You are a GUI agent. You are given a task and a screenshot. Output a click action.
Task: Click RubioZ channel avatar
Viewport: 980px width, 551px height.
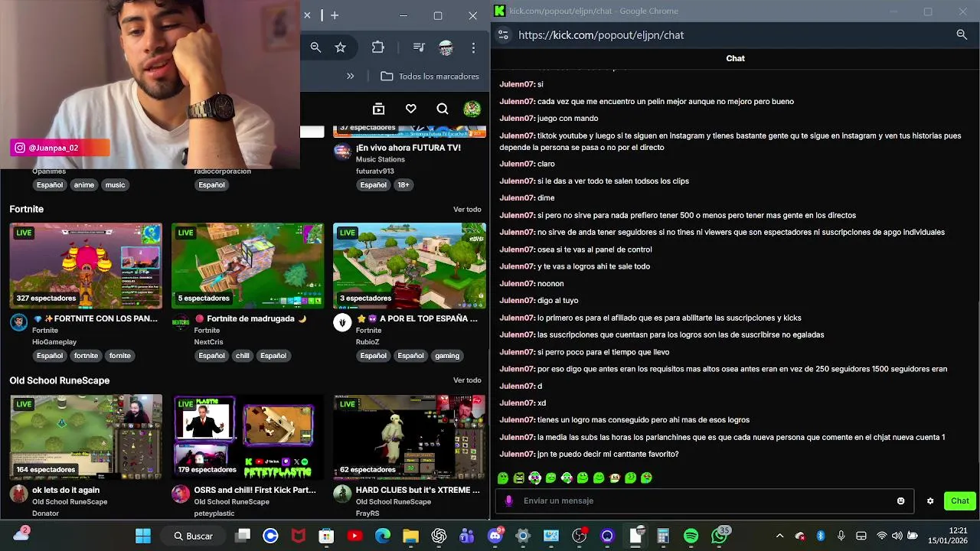[341, 322]
